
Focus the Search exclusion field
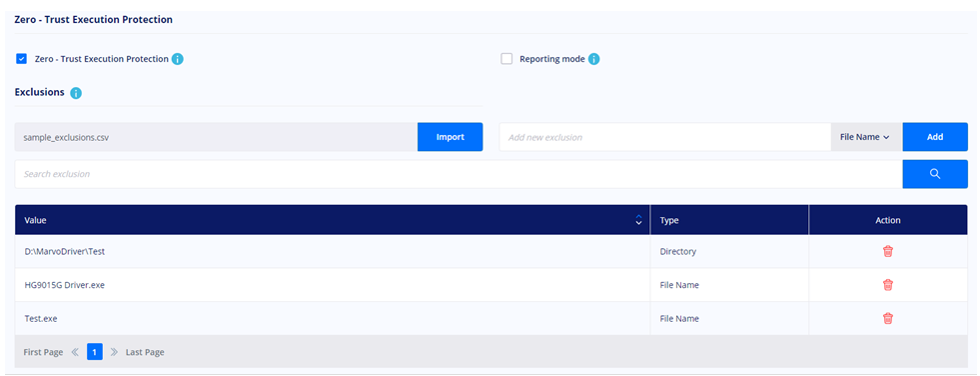[x=459, y=174]
